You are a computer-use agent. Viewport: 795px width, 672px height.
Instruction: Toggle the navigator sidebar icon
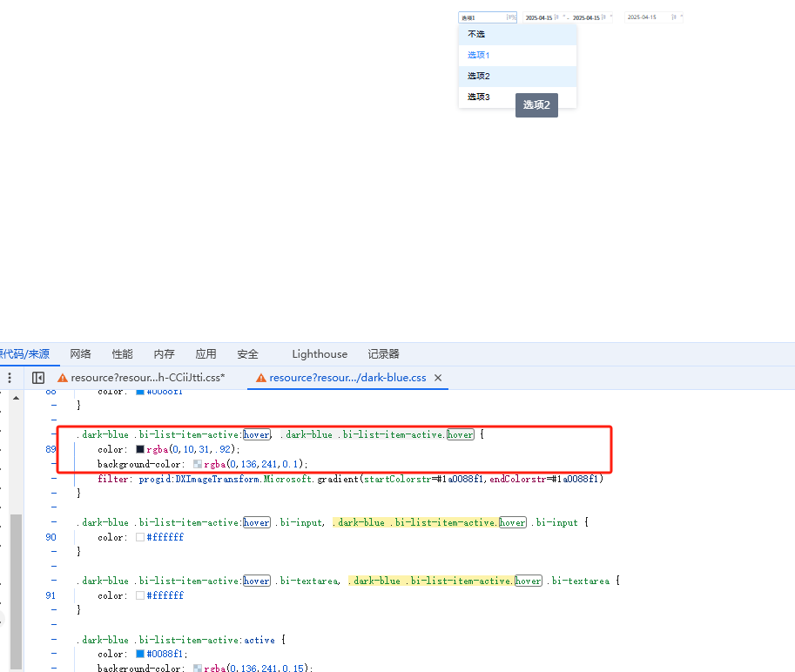[38, 378]
